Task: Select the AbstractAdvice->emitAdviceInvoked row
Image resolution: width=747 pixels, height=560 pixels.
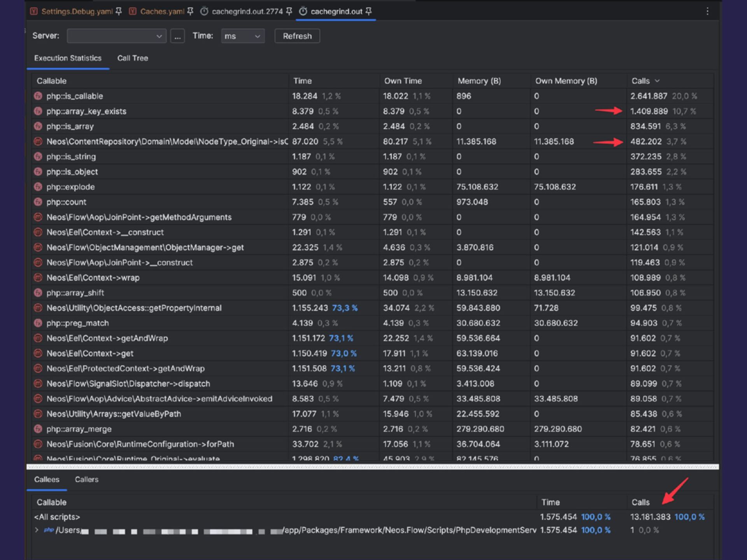Action: point(373,399)
